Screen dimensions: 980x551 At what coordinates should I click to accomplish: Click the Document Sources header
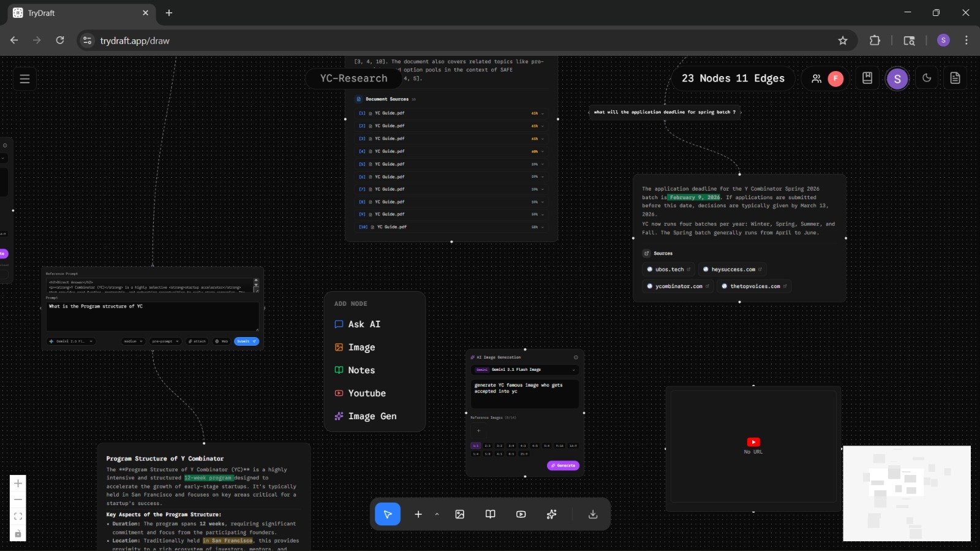(x=386, y=99)
